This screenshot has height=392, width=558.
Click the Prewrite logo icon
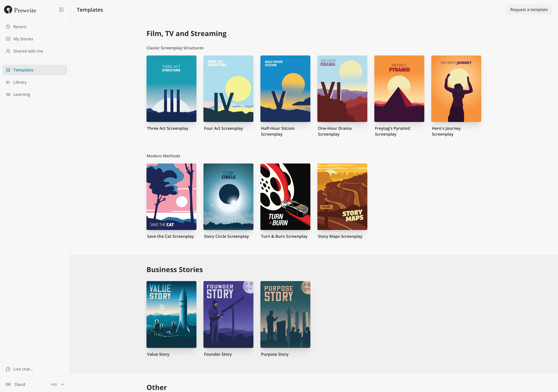point(8,10)
